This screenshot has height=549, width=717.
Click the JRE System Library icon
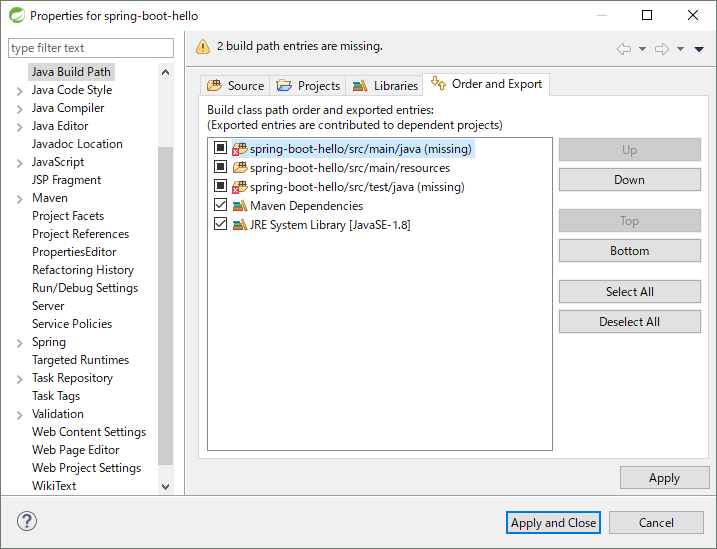pyautogui.click(x=240, y=225)
